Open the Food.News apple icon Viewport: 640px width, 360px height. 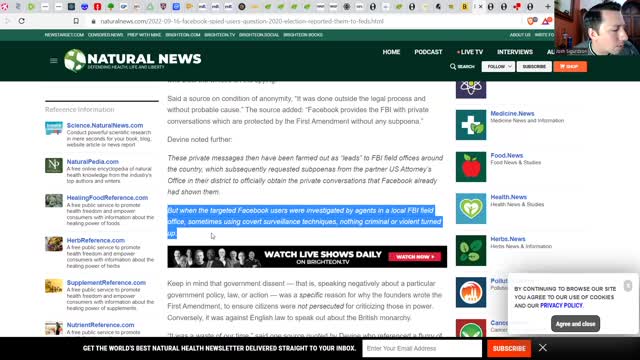471,167
